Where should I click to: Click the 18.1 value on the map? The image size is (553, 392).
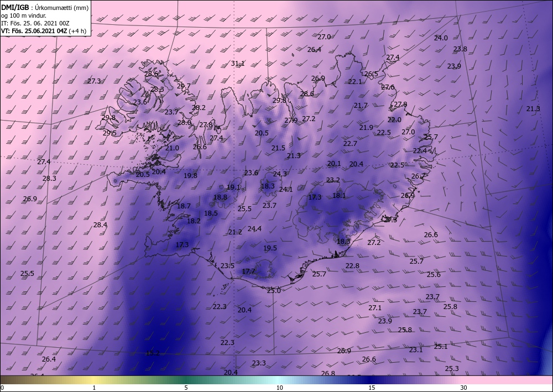tap(340, 195)
